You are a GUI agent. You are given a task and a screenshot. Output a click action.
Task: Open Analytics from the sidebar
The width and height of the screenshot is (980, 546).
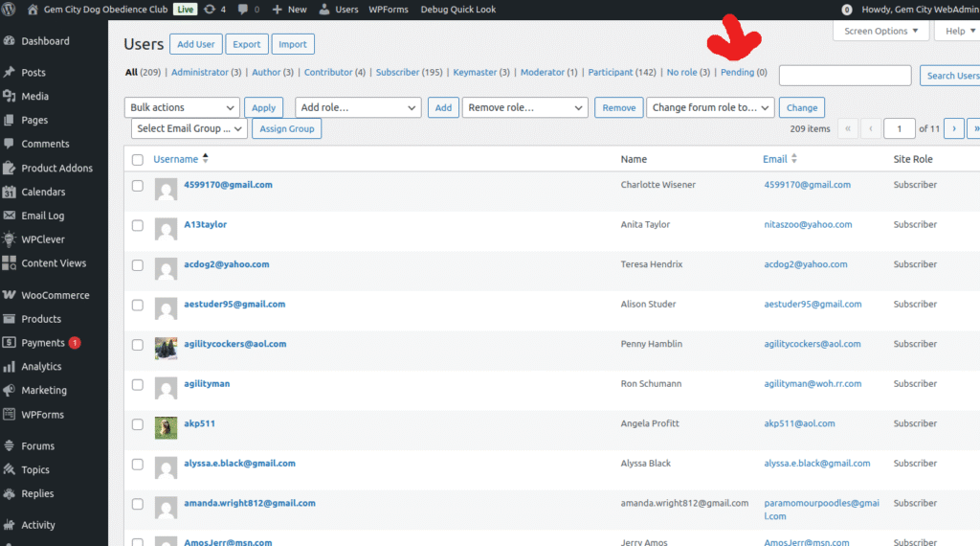coord(42,366)
